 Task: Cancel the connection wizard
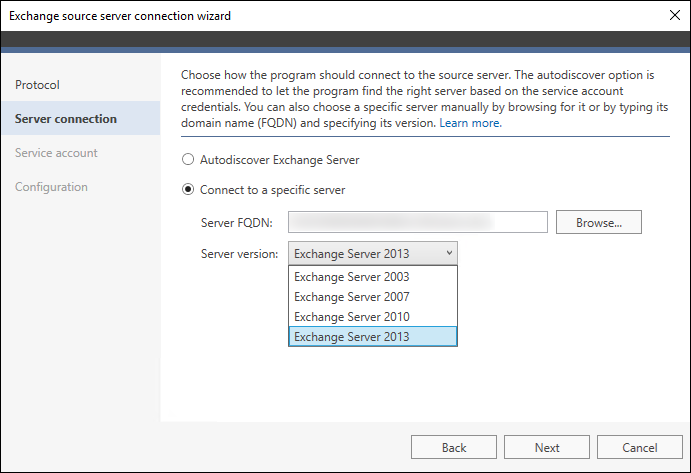pos(640,447)
